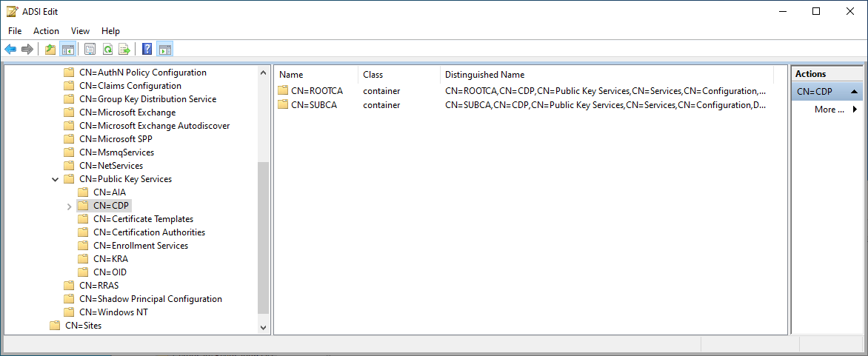This screenshot has height=356, width=868.
Task: Click the Back arrow toolbar icon
Action: click(10, 50)
